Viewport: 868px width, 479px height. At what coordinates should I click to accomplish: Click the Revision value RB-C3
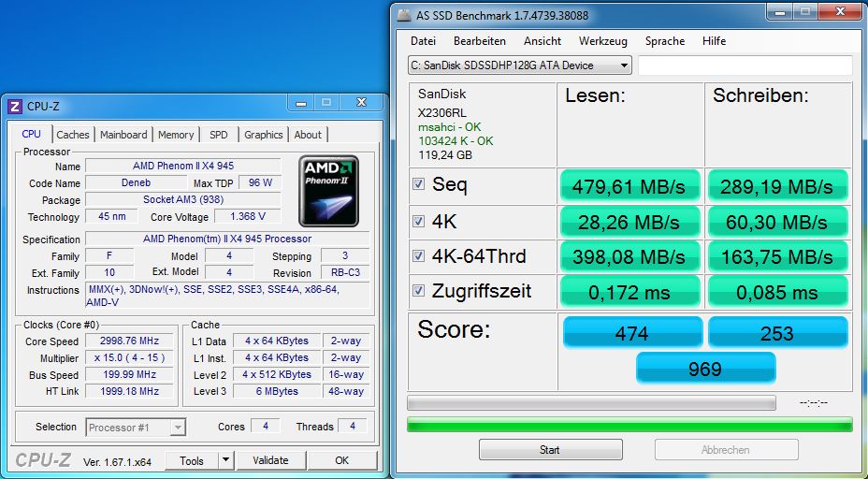345,272
